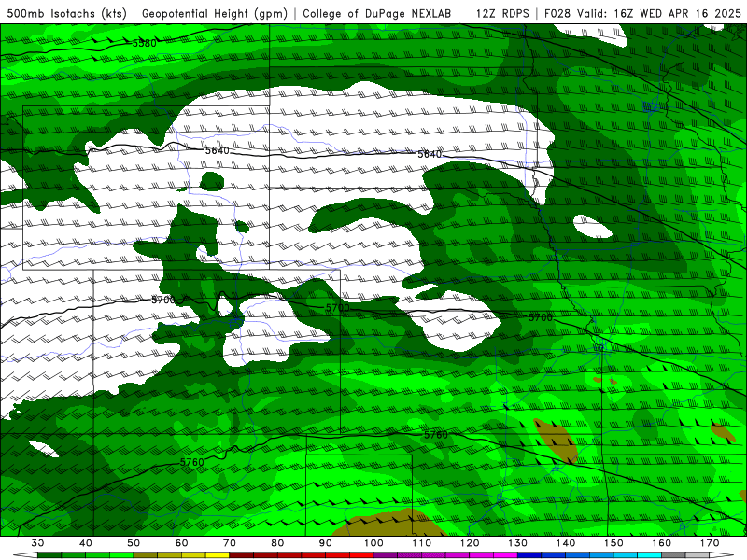747x560 pixels.
Task: Pick the purple 100-105 kt colorbar swatch
Action: 386,555
